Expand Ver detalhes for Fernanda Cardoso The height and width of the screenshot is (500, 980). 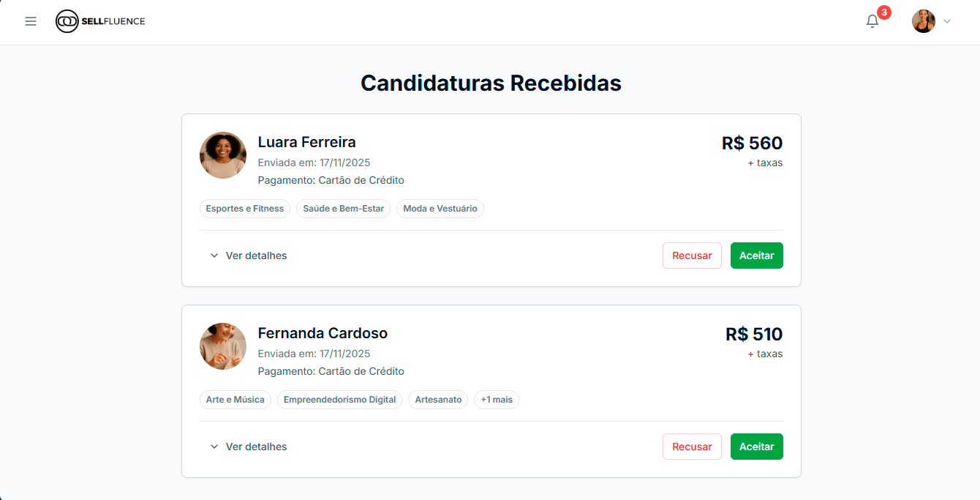click(249, 447)
